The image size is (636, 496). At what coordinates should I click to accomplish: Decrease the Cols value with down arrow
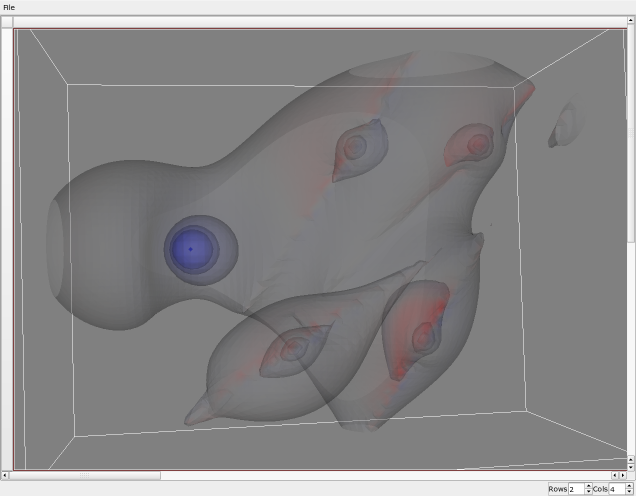(629, 492)
